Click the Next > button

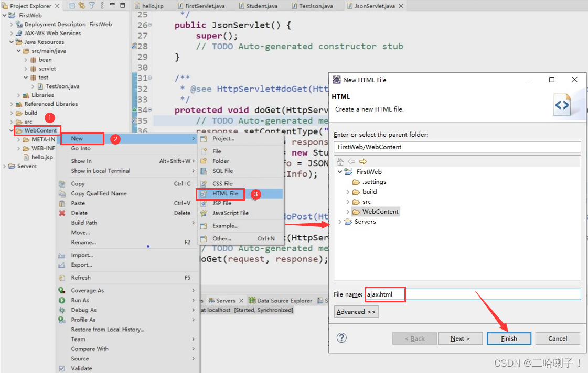(x=460, y=338)
